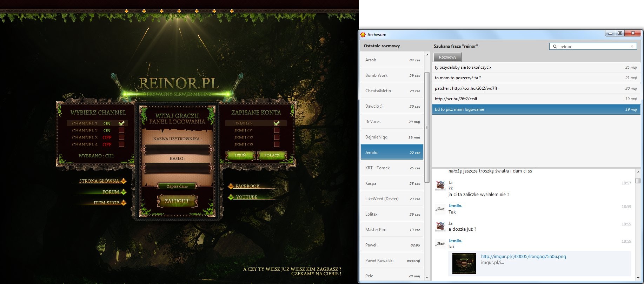Select the Jemilo. conversation
The width and height of the screenshot is (644, 284).
pyautogui.click(x=392, y=152)
